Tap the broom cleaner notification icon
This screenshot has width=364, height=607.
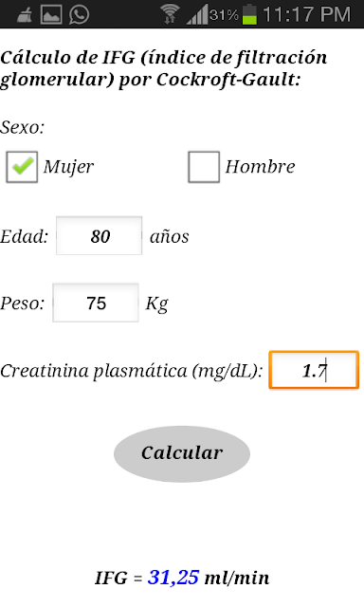click(26, 15)
